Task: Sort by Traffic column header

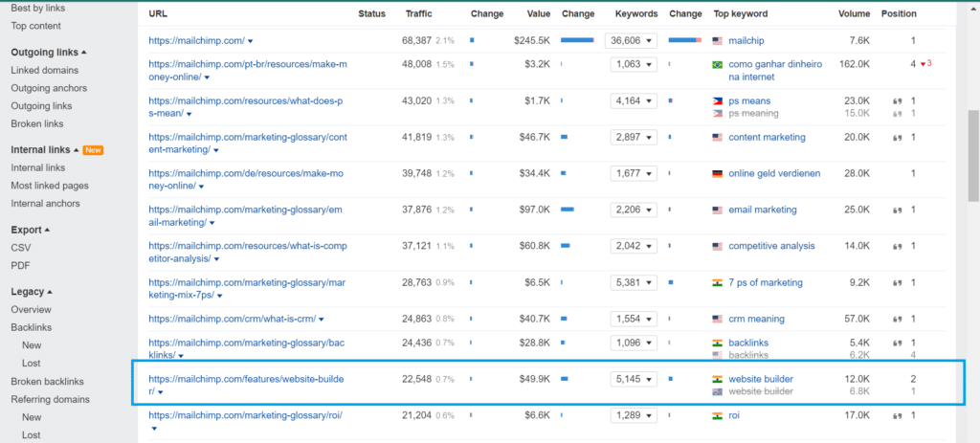Action: [x=418, y=13]
